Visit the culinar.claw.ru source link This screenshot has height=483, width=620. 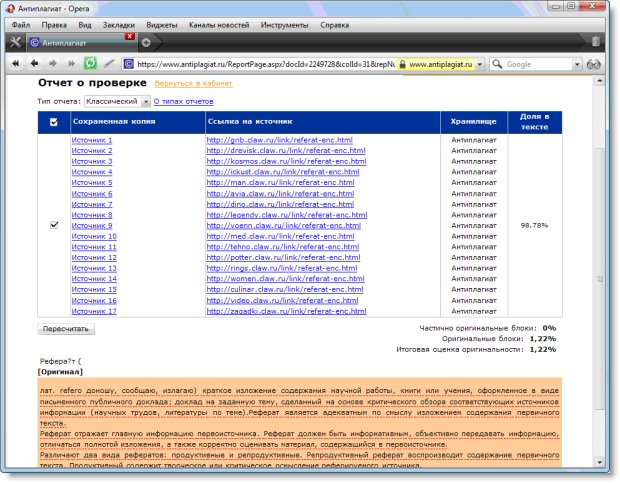coord(285,289)
